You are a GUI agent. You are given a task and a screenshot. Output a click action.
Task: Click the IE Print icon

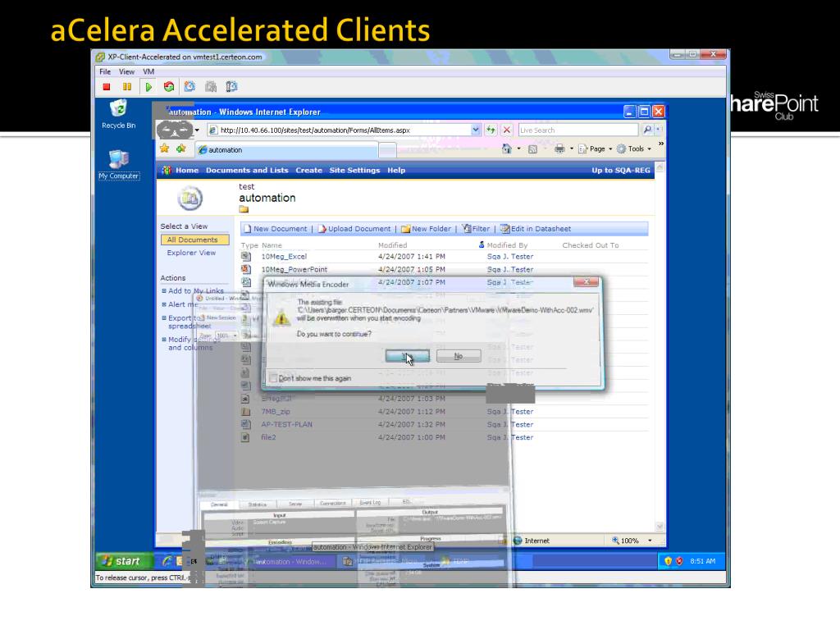(x=559, y=149)
